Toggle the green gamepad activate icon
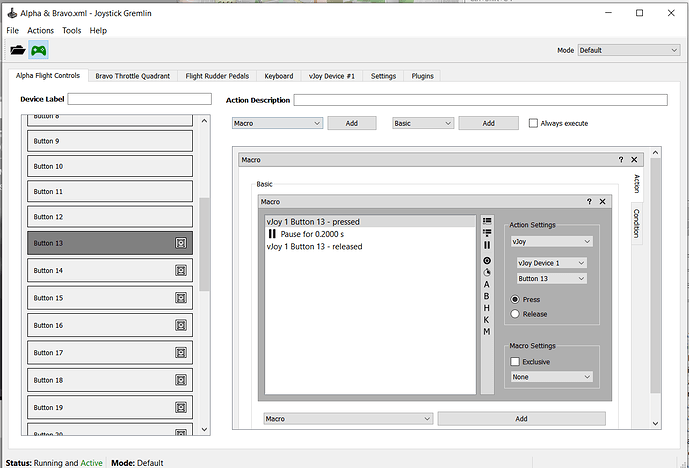 tap(39, 50)
